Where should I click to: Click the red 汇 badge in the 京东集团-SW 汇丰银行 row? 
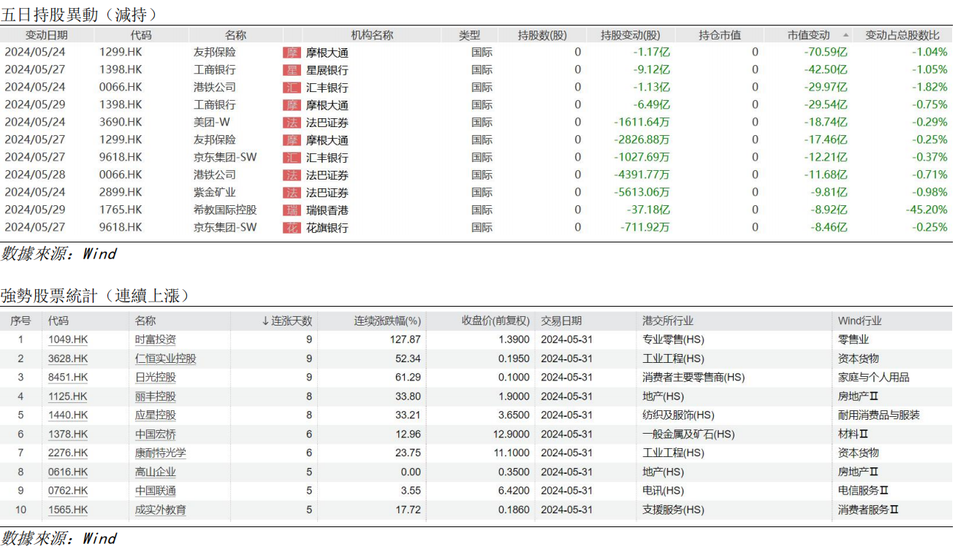point(292,158)
